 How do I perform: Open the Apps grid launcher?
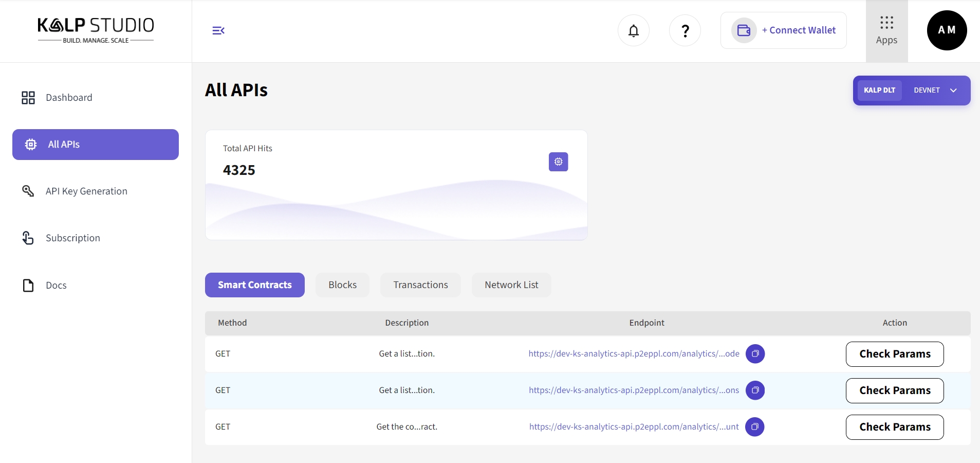pos(886,31)
